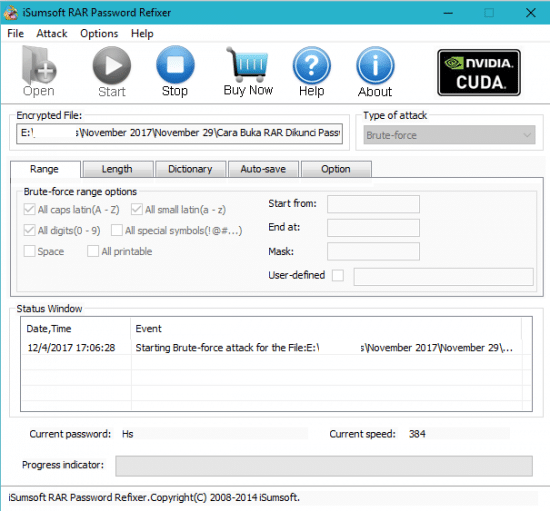550x511 pixels.
Task: Close the iSumsoft RAR Password Refixer window
Action: point(531,13)
